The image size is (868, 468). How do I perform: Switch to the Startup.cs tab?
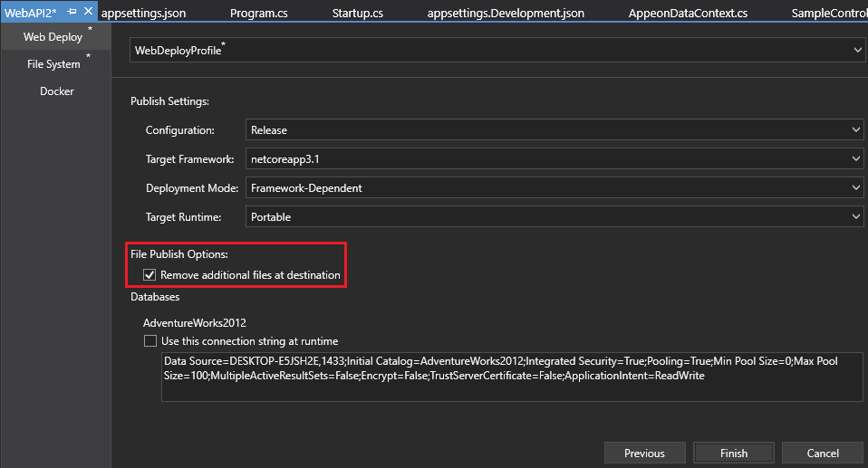pos(357,13)
